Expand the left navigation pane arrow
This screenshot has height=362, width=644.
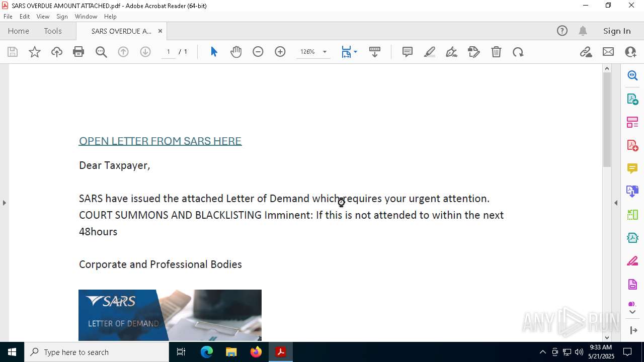(5, 203)
